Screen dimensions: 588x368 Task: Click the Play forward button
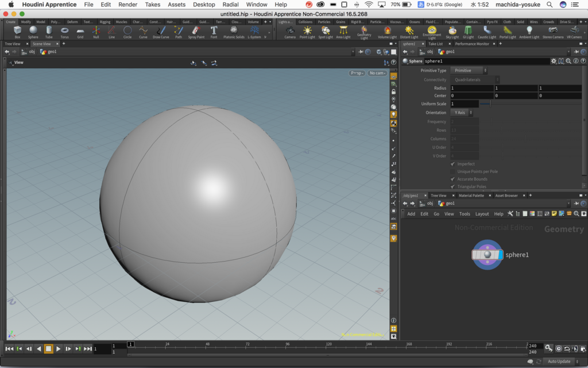tap(58, 349)
